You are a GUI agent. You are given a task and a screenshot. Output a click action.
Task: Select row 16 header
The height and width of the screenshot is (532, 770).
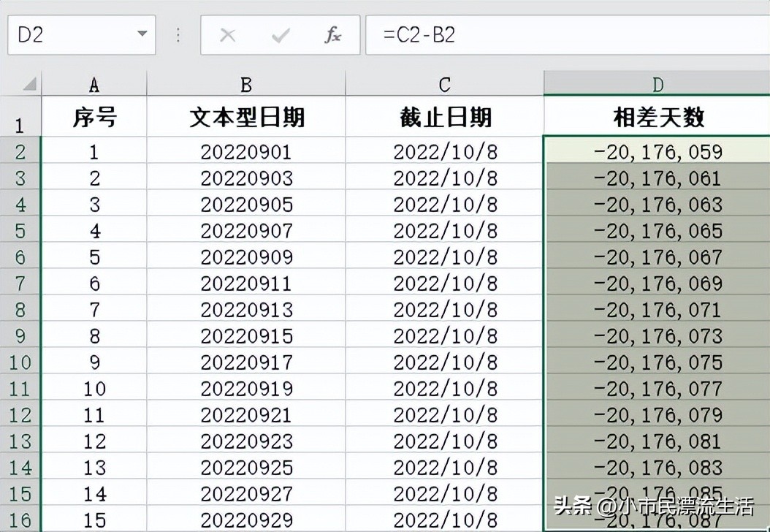coord(20,519)
